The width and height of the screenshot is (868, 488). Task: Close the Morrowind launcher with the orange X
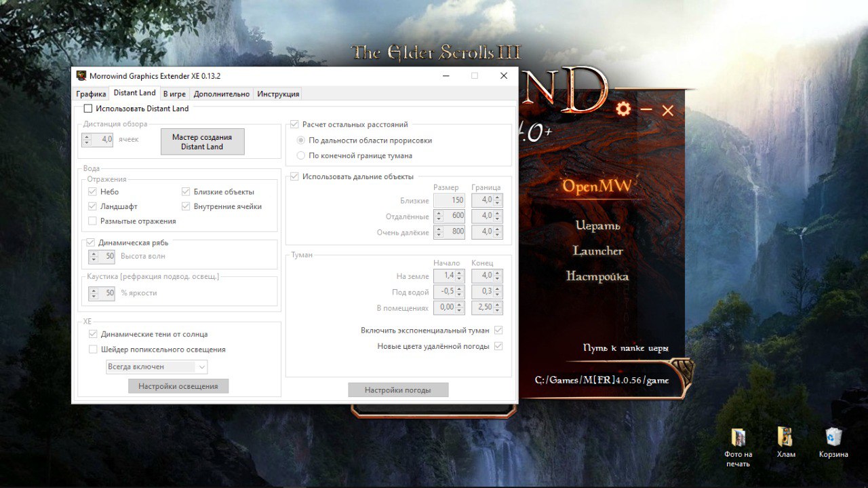tap(668, 111)
